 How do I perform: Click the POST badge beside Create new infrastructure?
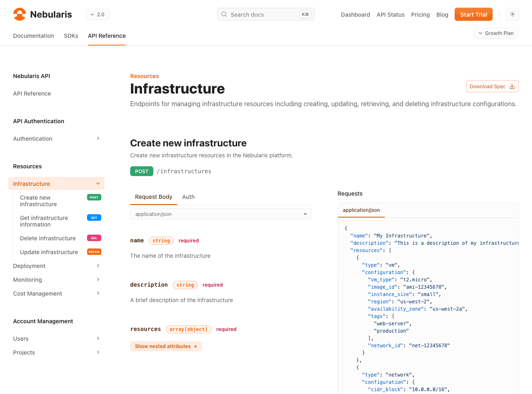click(94, 197)
